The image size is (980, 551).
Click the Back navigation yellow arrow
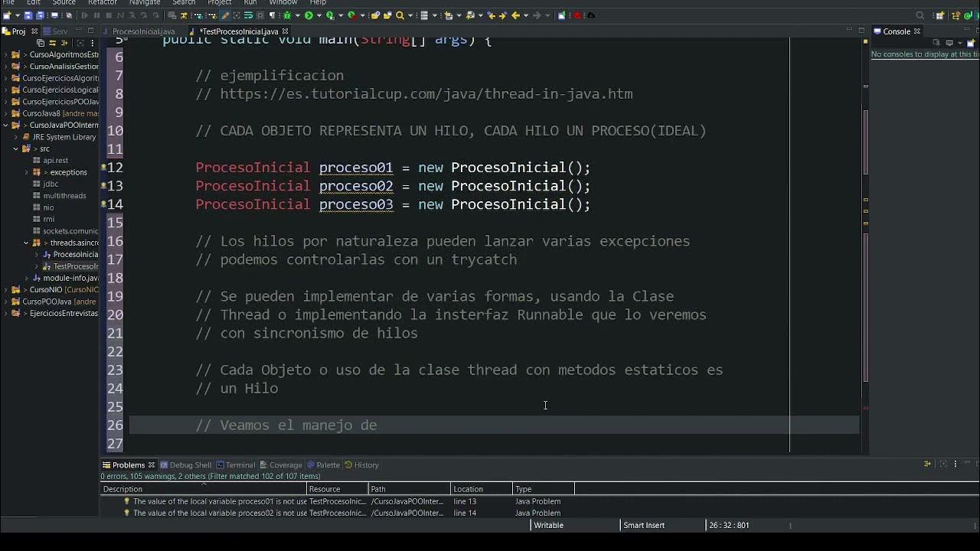click(x=515, y=15)
